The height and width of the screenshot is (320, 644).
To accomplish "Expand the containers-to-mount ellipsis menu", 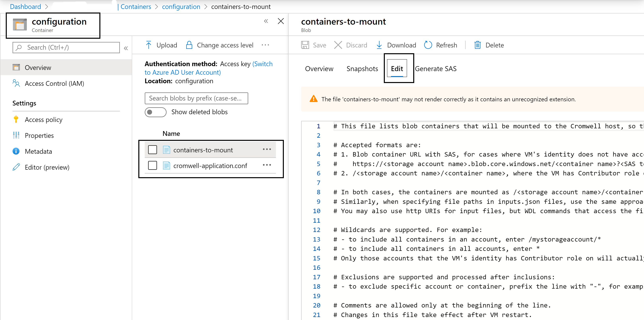I will tap(267, 149).
